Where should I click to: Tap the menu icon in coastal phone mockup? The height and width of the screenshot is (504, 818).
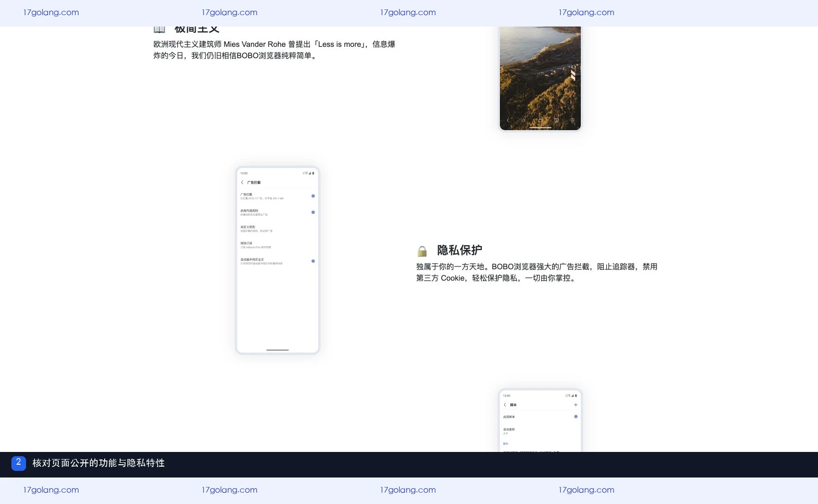point(572,120)
